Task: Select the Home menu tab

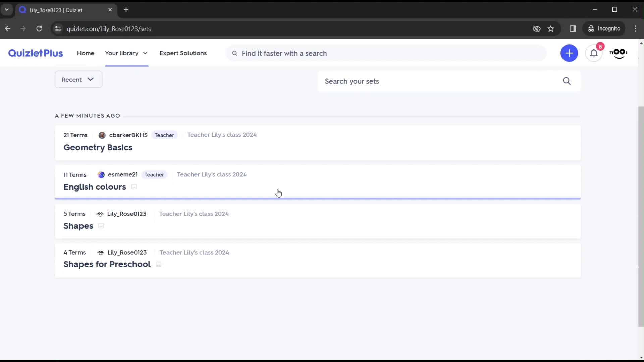Action: (86, 53)
